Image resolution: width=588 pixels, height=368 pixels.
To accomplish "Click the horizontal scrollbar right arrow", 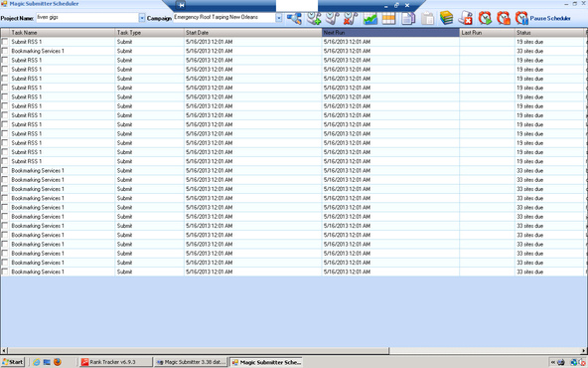I will pos(584,351).
